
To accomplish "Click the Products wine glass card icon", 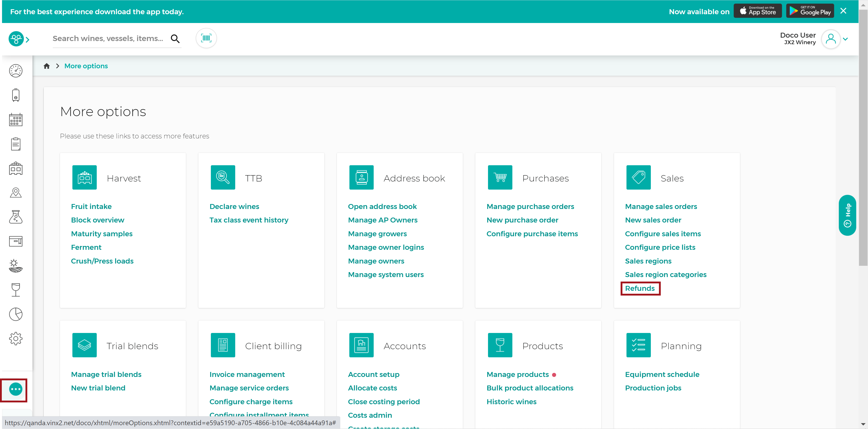I will (x=500, y=345).
